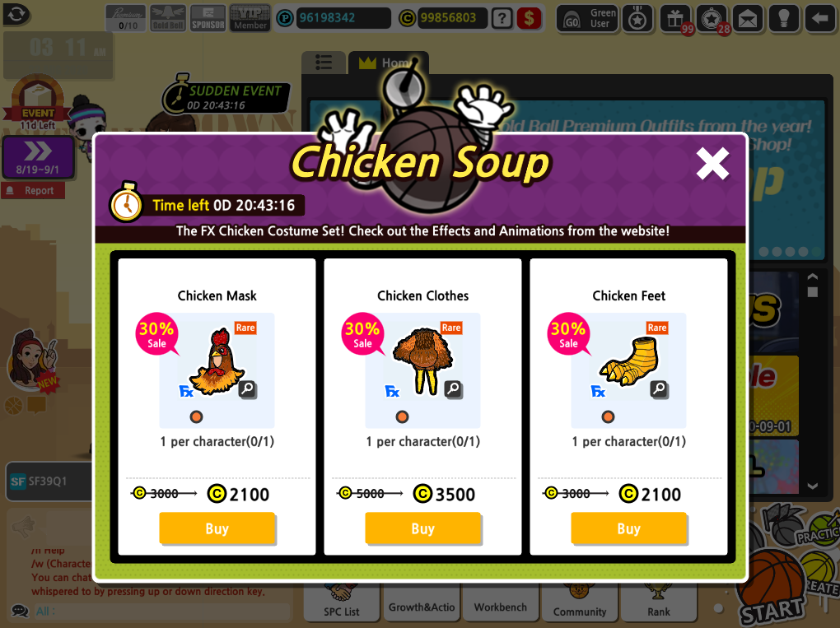
Task: Buy the Chicken Feet for 2100
Action: (628, 528)
